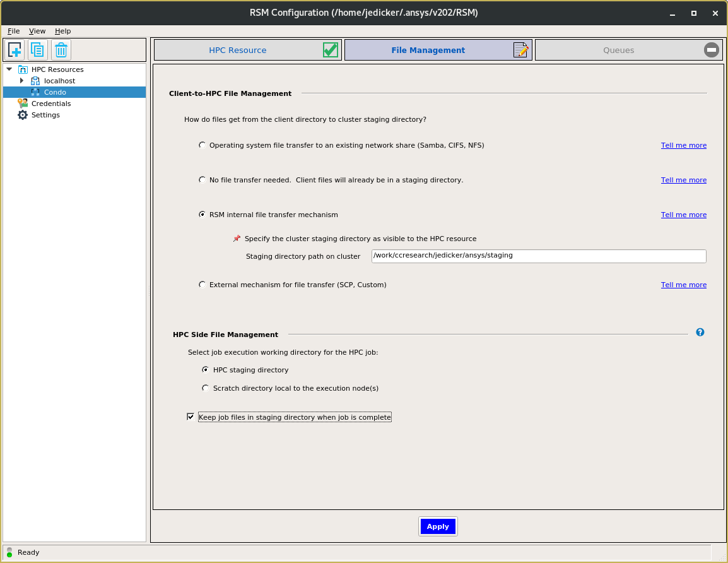Open Tell me more for no file transfer
Screen dimensions: 728x563
683,181
